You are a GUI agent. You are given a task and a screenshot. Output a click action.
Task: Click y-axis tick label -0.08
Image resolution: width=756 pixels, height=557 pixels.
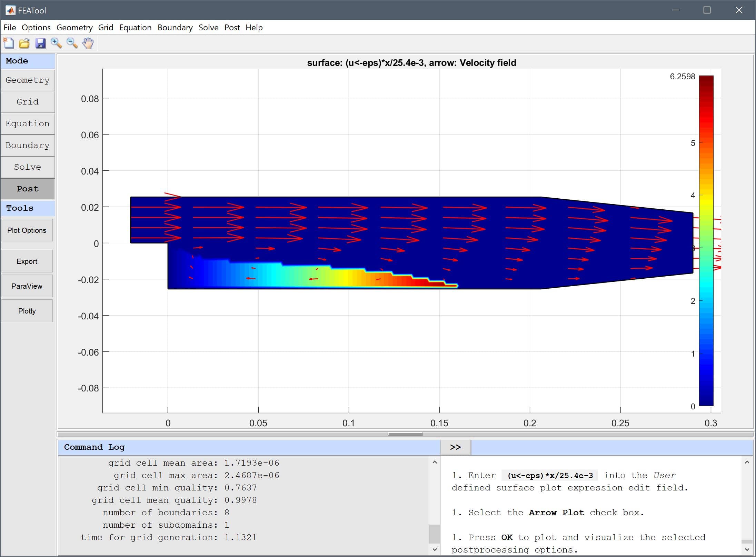click(x=88, y=388)
